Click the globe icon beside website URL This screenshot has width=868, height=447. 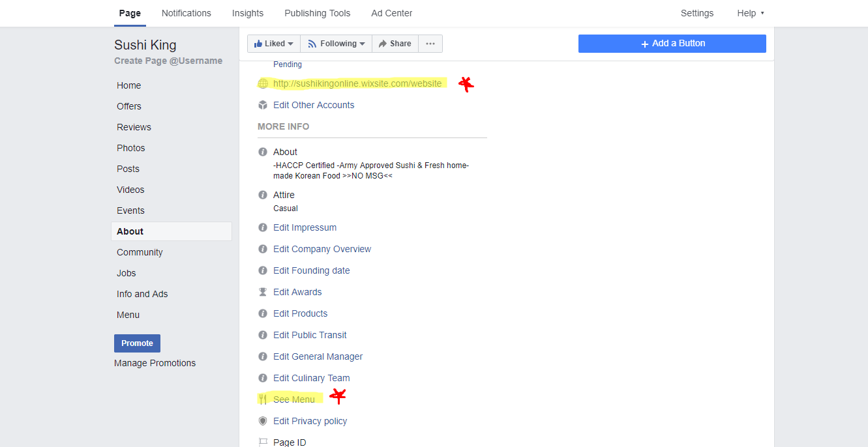click(263, 83)
